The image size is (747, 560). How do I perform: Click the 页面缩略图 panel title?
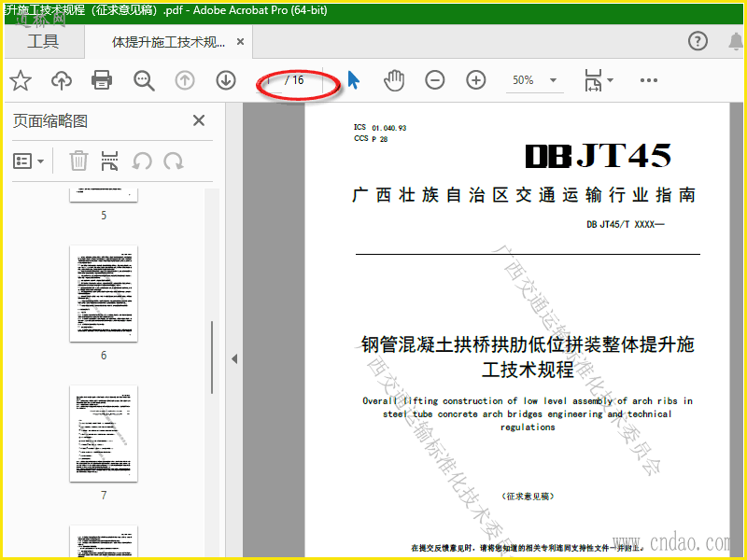[50, 121]
